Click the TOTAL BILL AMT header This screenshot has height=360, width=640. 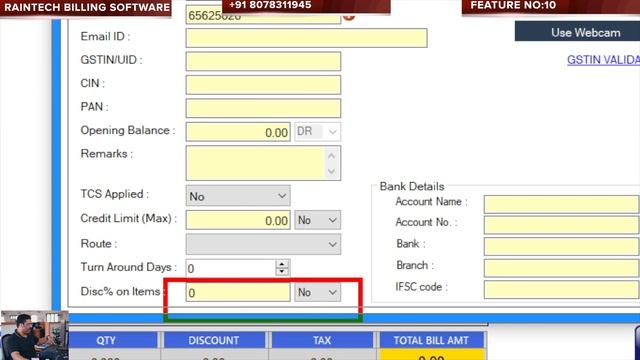click(431, 340)
